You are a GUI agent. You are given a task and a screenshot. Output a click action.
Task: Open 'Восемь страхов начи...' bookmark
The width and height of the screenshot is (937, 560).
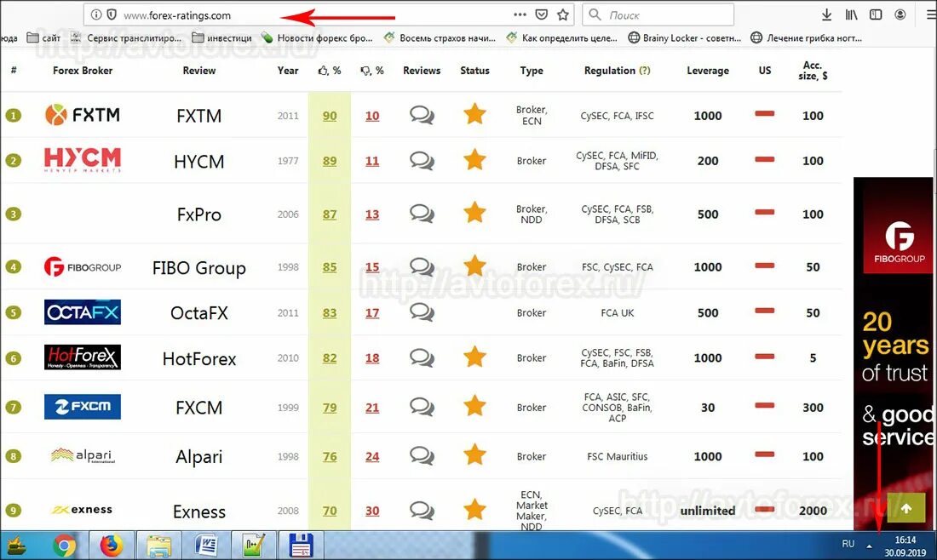coord(440,37)
